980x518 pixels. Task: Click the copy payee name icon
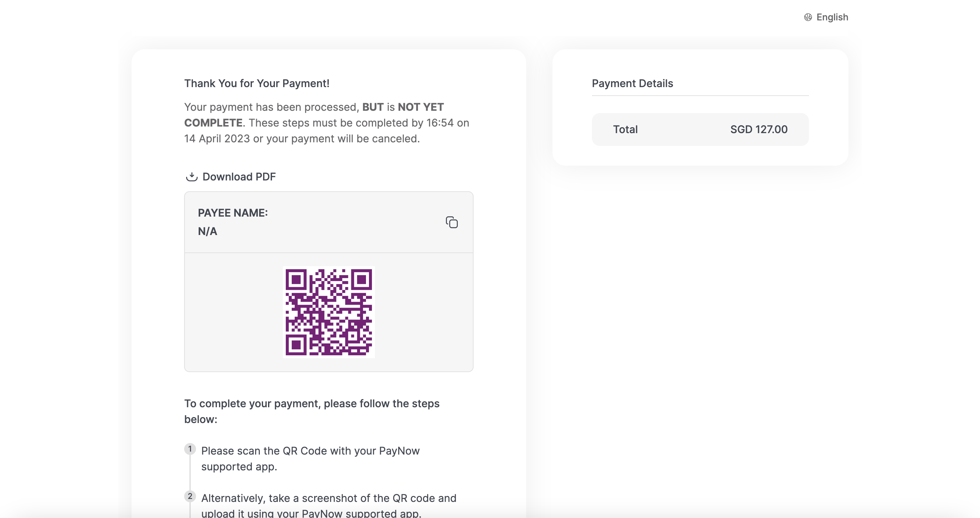pyautogui.click(x=452, y=222)
